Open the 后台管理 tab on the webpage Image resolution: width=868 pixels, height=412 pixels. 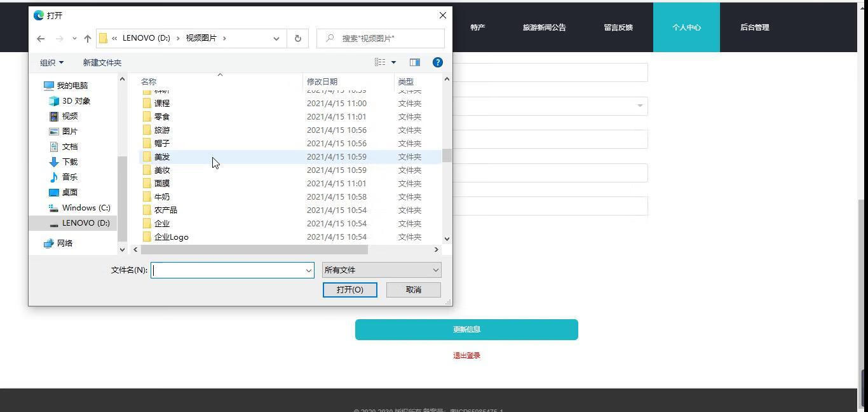pyautogui.click(x=755, y=27)
